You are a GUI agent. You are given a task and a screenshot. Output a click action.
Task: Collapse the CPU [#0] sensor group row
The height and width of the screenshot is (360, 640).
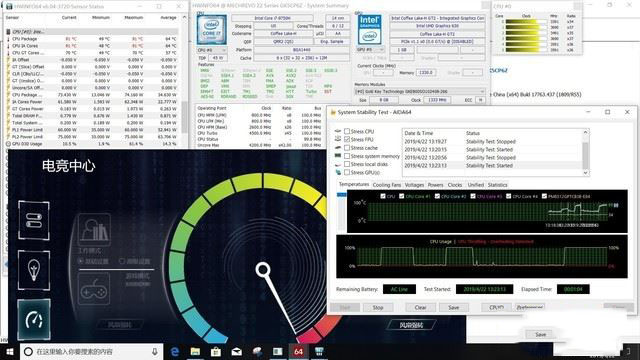93,31
